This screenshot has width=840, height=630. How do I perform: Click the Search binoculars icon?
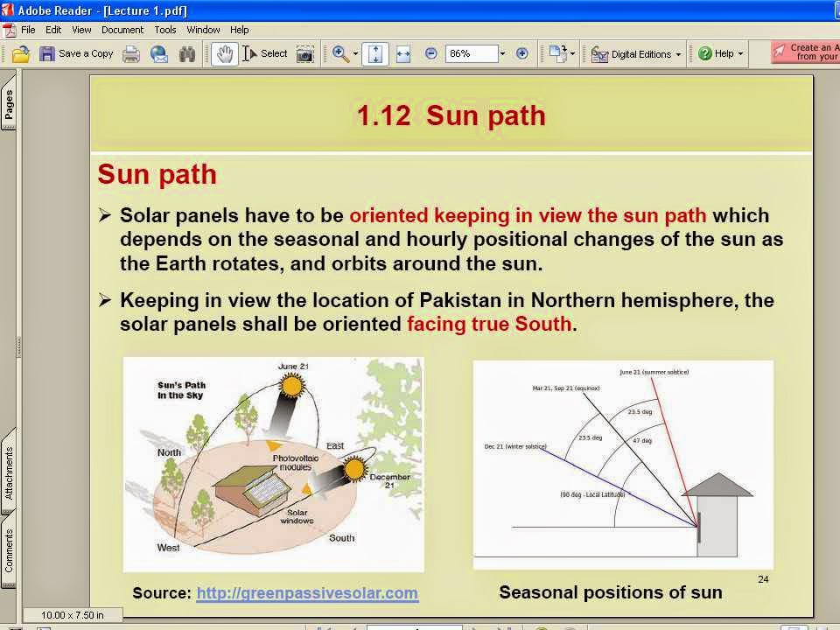[x=185, y=53]
